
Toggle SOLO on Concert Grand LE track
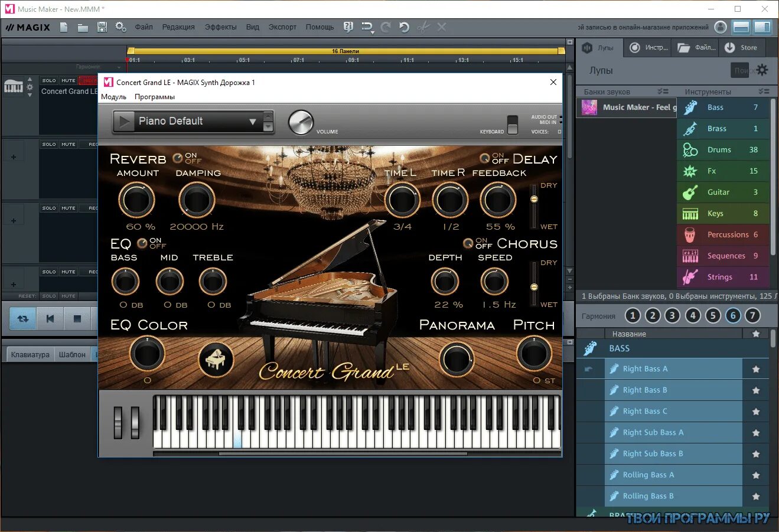(49, 80)
